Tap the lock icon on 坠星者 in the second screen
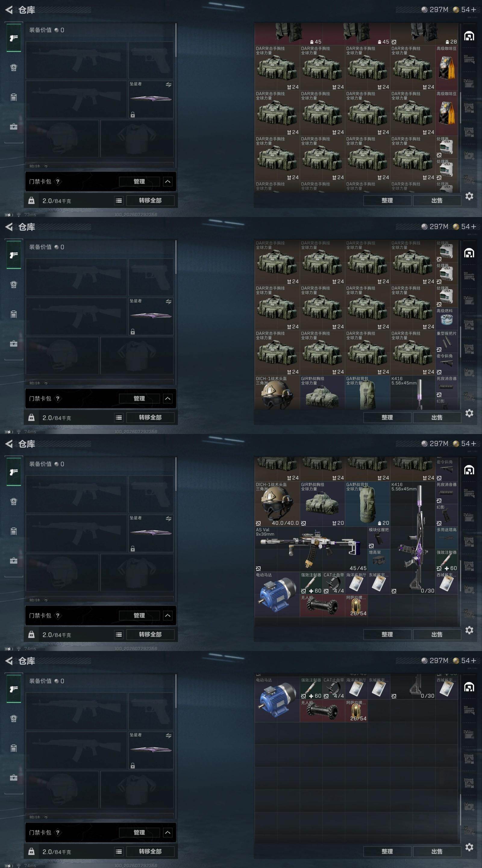The height and width of the screenshot is (868, 482). [133, 332]
